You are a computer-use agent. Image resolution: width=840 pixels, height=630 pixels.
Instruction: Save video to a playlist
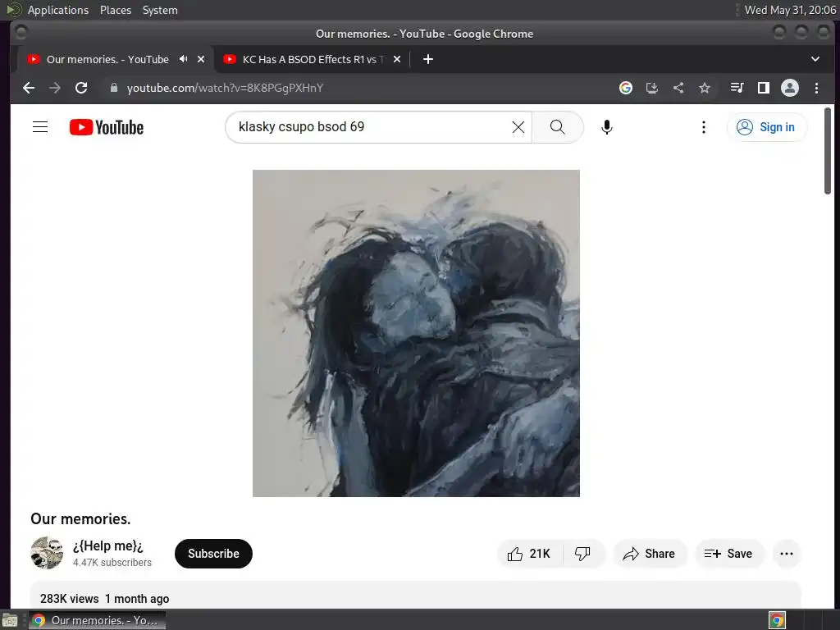pos(728,554)
